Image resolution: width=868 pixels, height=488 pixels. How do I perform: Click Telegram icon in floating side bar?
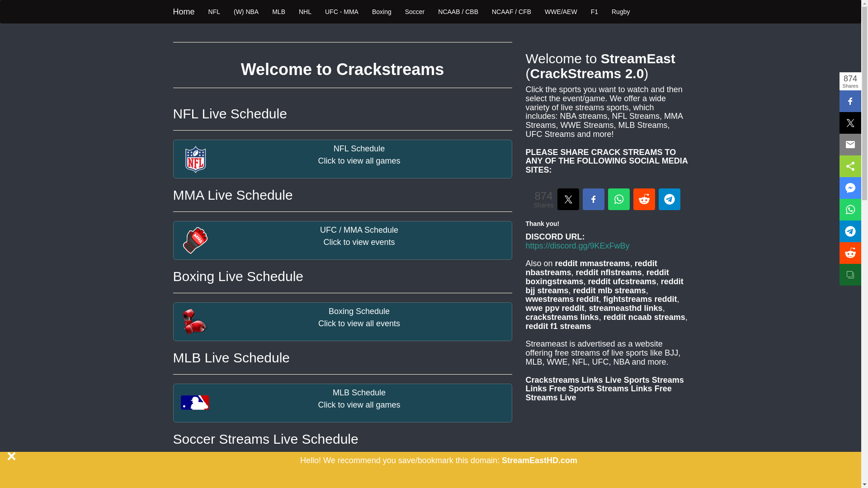pyautogui.click(x=850, y=231)
